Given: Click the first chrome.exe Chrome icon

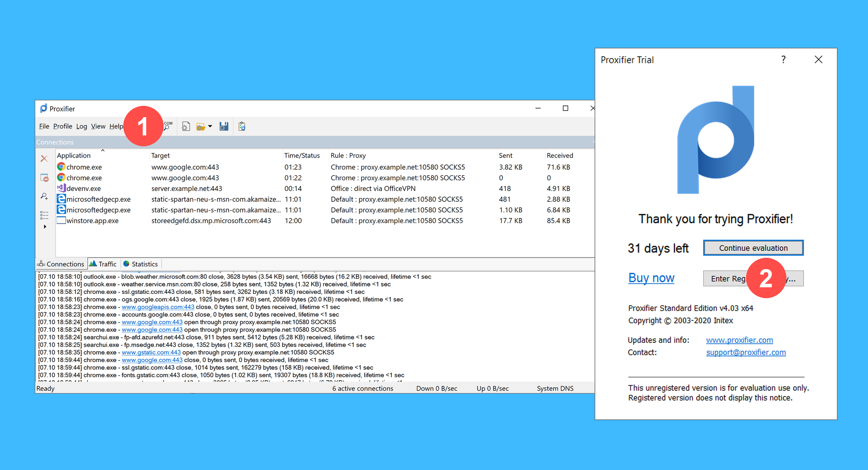Looking at the screenshot, I should coord(61,167).
